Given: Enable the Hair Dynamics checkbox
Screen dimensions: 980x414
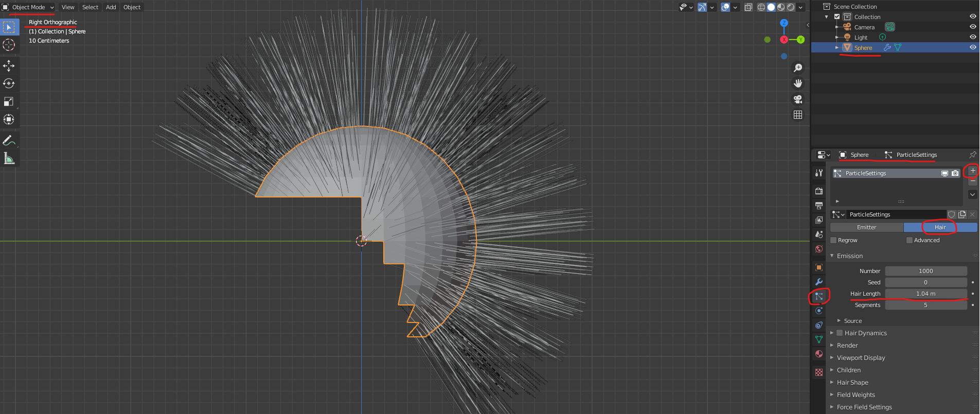Looking at the screenshot, I should pos(840,333).
